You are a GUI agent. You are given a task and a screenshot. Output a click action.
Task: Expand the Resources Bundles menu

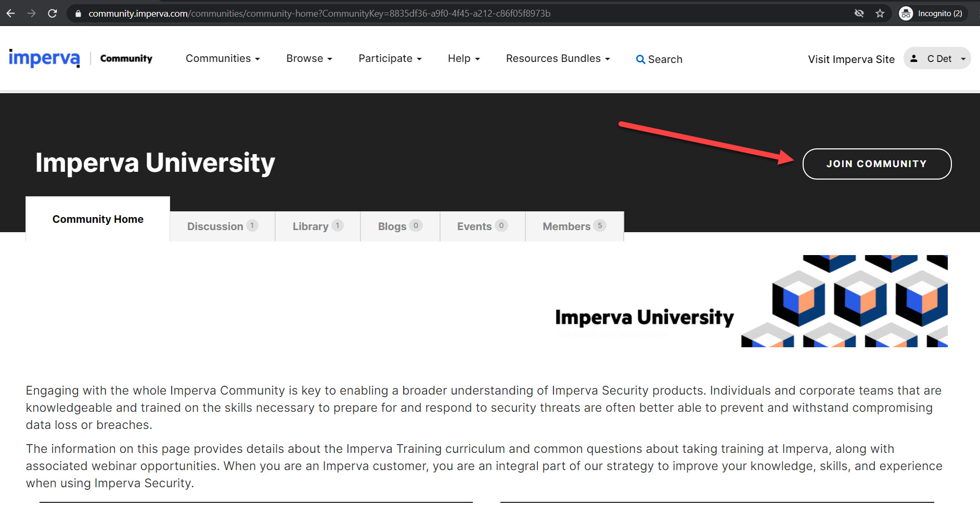click(557, 58)
